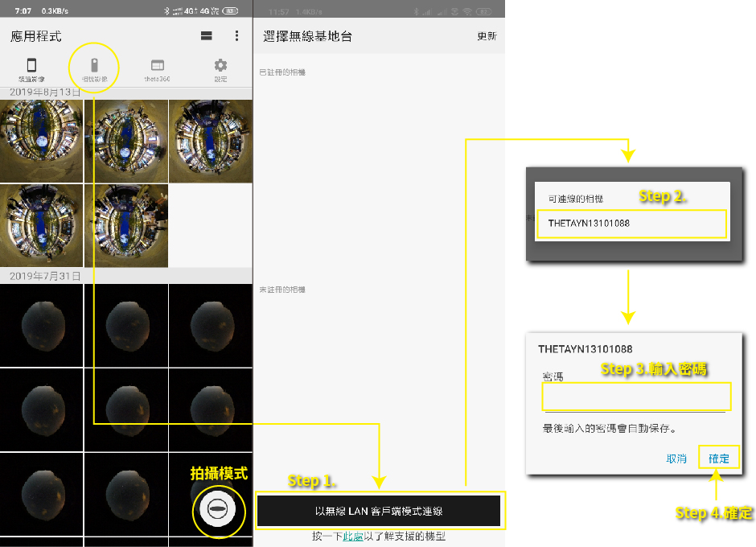756x547 pixels.
Task: Open the three-dot overflow menu
Action: click(x=236, y=36)
